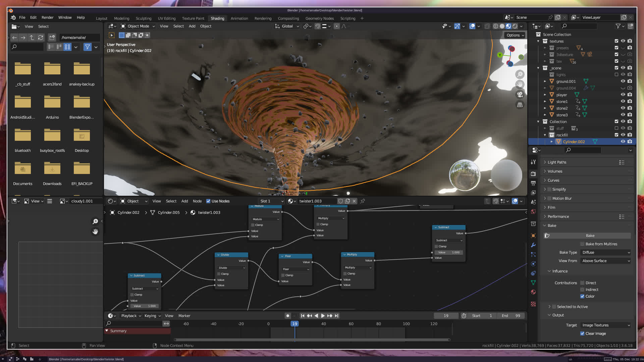Toggle perspective/orthographic grid icon in viewport

(520, 105)
